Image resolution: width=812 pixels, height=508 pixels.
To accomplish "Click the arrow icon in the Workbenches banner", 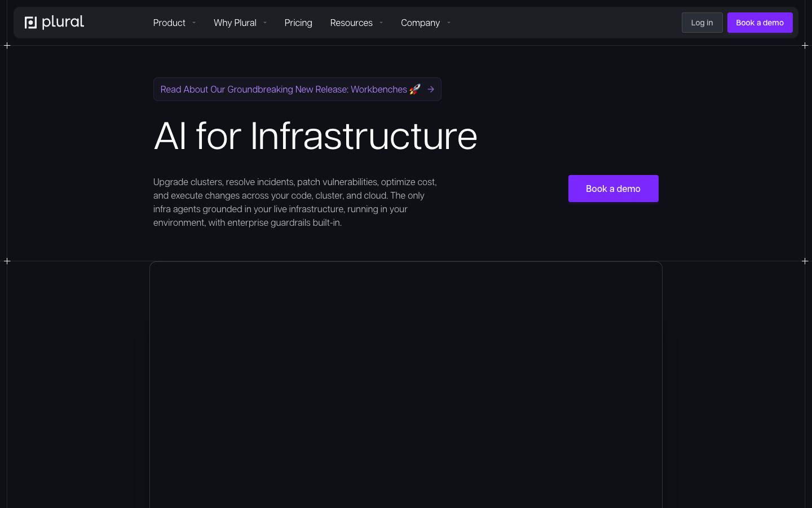I will coord(431,89).
